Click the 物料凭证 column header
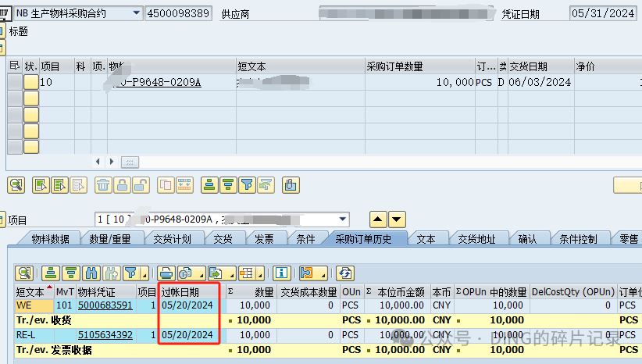 (x=106, y=292)
